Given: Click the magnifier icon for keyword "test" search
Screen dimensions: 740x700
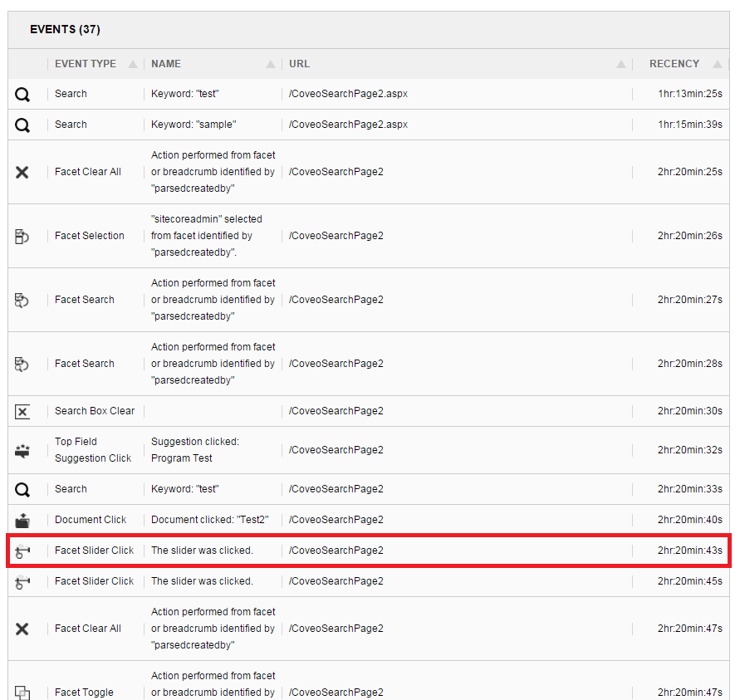Looking at the screenshot, I should pyautogui.click(x=20, y=93).
